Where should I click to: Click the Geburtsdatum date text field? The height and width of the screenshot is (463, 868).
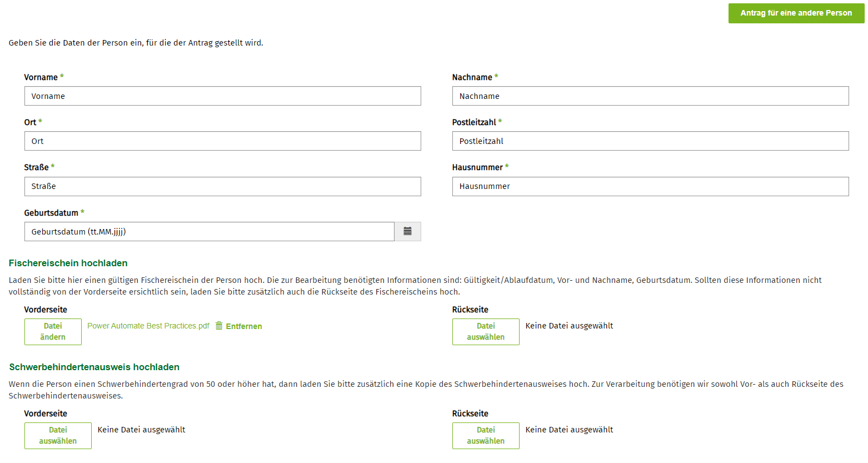(x=209, y=232)
